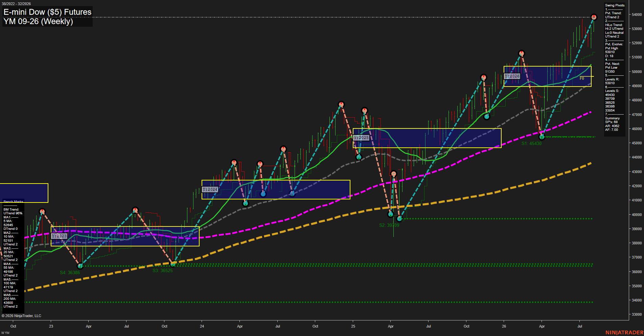Click the 26 year mark on time axis
The image size is (644, 336).
(504, 326)
